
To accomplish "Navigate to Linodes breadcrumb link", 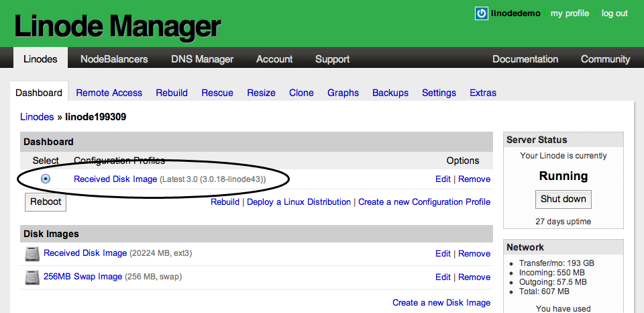I will coord(37,117).
